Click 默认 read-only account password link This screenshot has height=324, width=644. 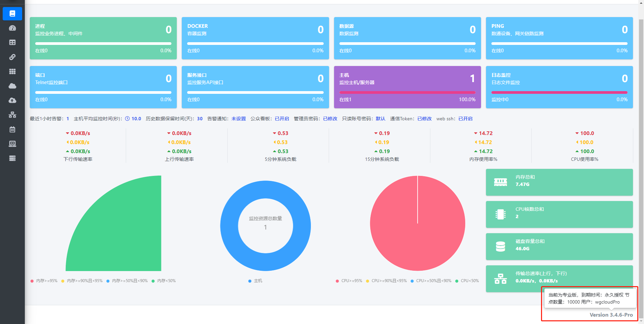pos(380,119)
